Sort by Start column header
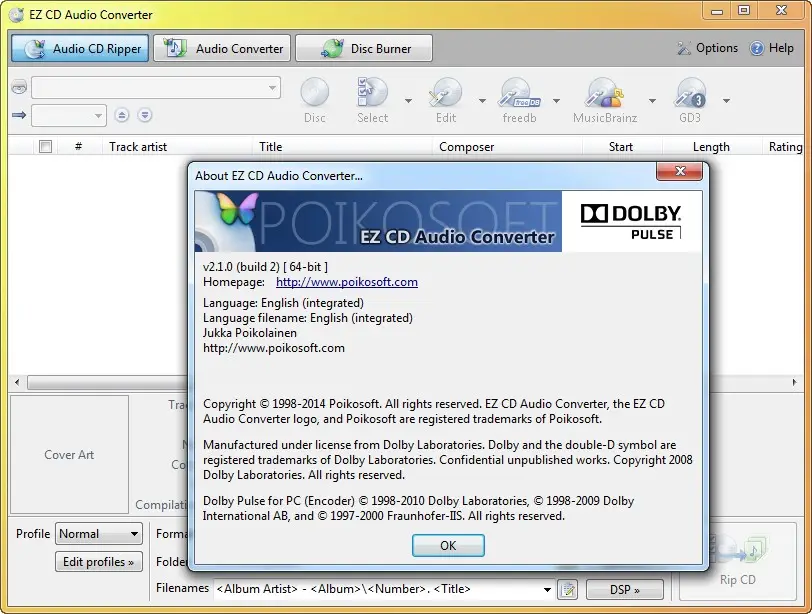The image size is (812, 614). tap(620, 147)
